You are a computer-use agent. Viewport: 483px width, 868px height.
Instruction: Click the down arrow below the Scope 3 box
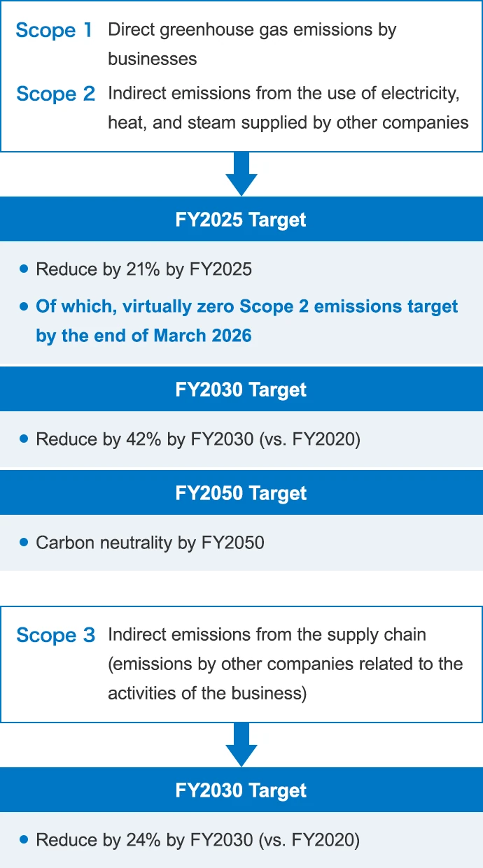pyautogui.click(x=241, y=745)
